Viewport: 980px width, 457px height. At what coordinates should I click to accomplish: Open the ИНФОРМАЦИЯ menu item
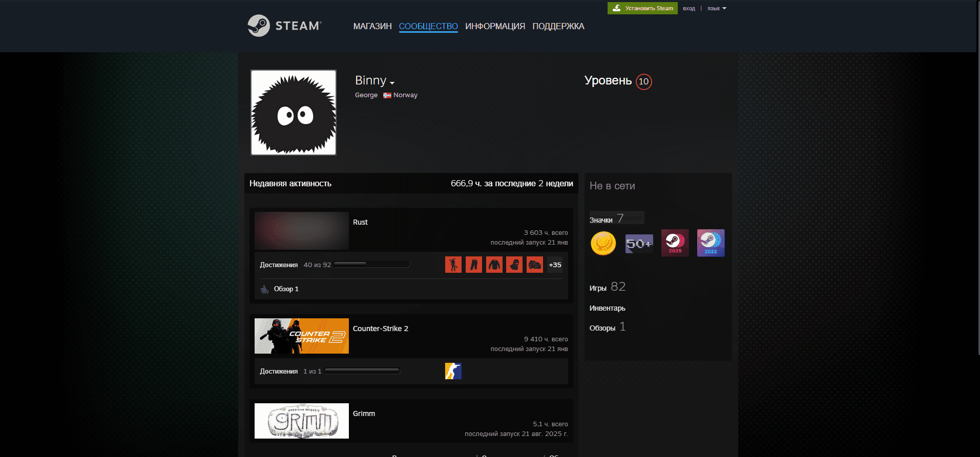click(x=495, y=26)
